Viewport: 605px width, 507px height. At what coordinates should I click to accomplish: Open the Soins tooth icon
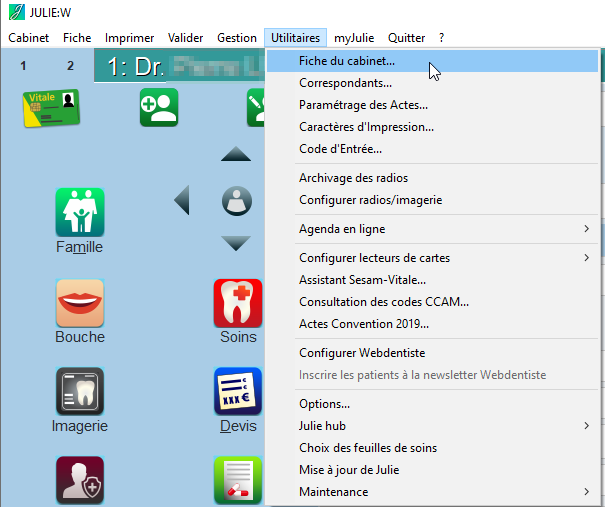[238, 303]
